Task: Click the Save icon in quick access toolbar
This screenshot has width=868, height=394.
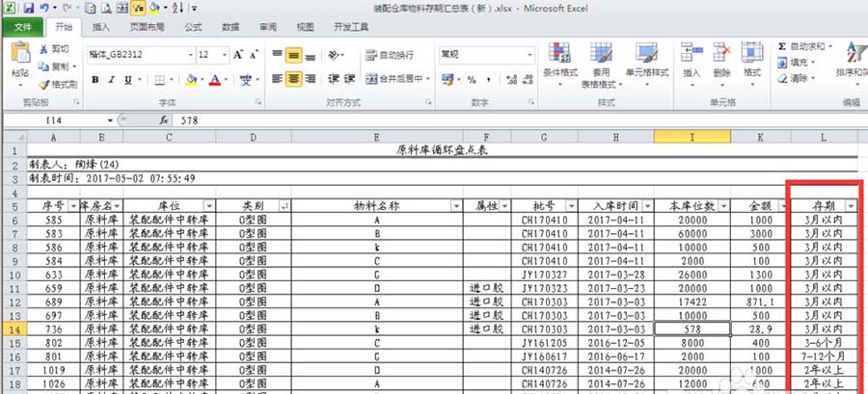Action: [x=30, y=8]
